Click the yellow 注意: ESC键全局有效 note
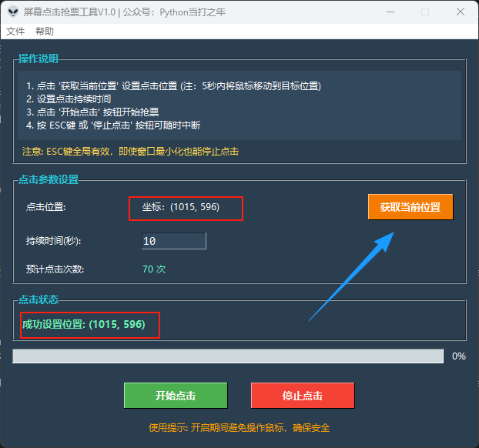 130,151
